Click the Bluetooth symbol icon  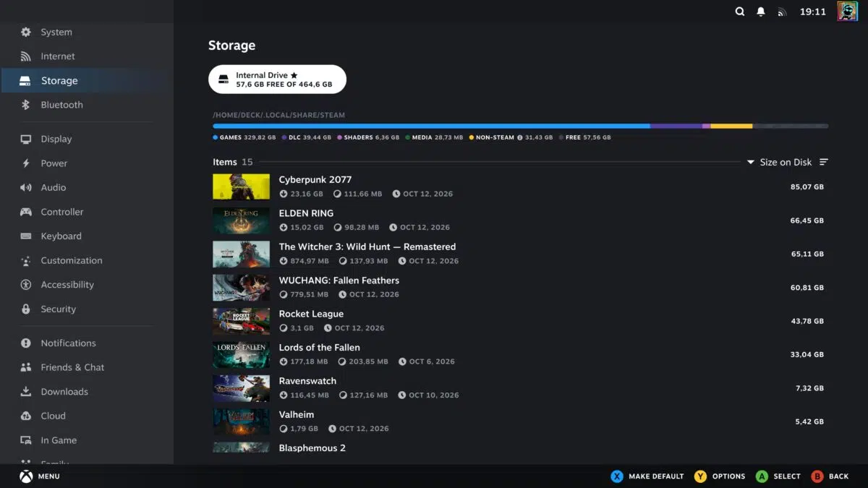point(26,105)
